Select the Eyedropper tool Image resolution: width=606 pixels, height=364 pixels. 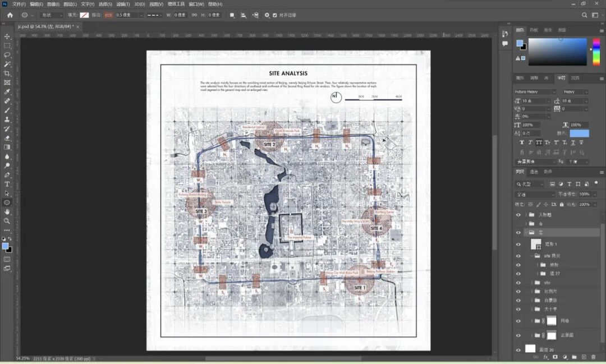click(7, 92)
